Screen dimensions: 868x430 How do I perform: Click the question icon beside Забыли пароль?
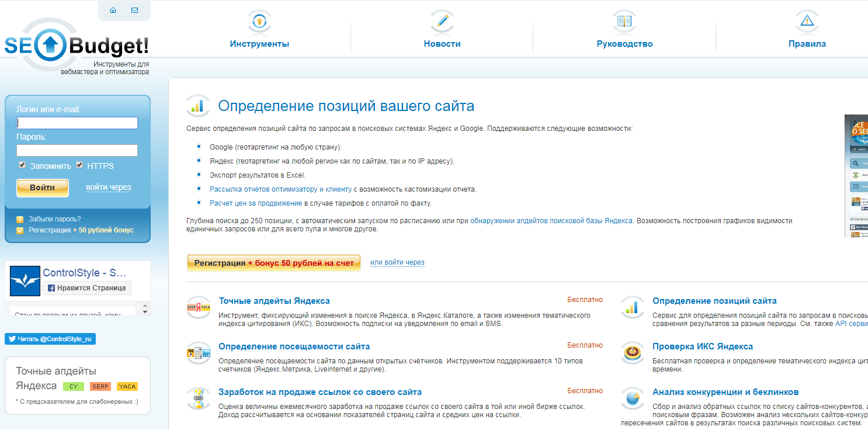(20, 220)
